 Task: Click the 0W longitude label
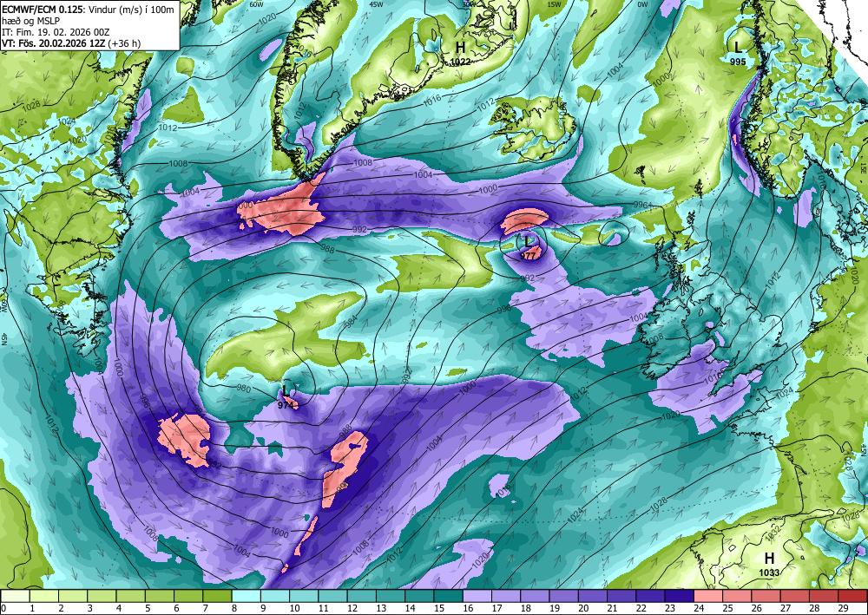(642, 4)
